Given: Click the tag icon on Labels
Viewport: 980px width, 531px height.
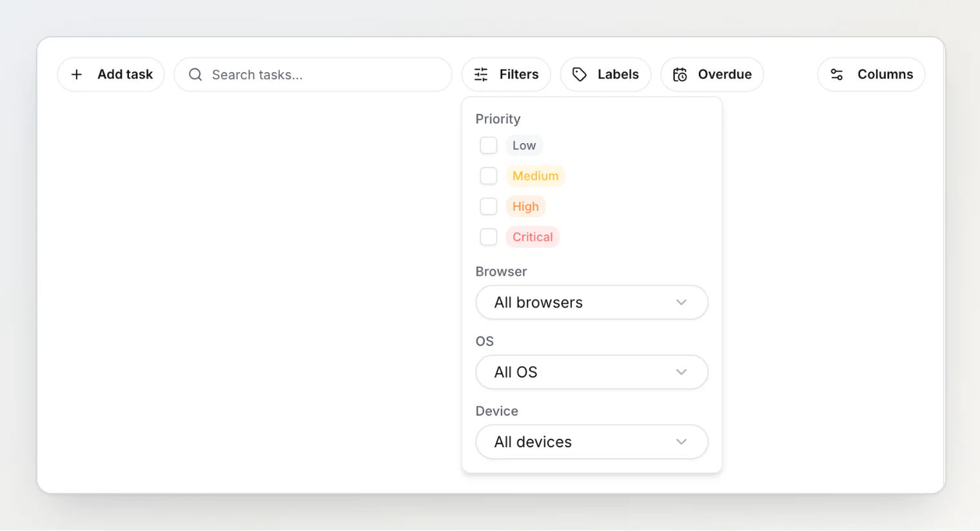Looking at the screenshot, I should (580, 75).
